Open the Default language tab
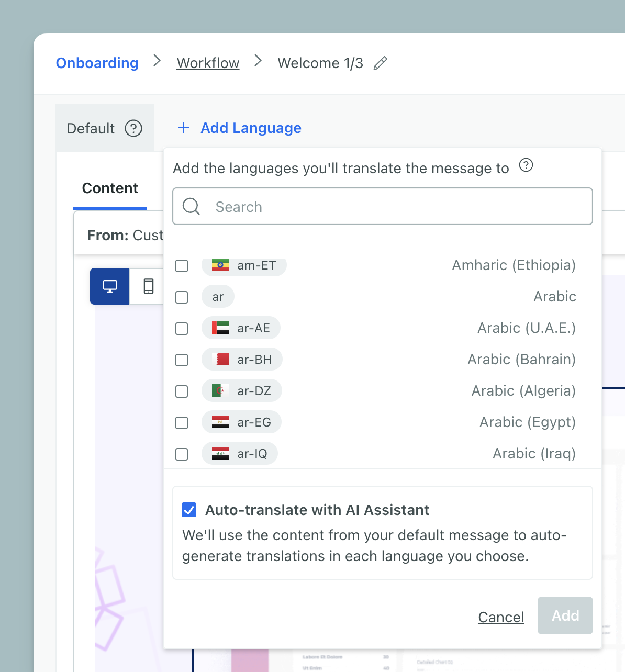 click(x=91, y=128)
